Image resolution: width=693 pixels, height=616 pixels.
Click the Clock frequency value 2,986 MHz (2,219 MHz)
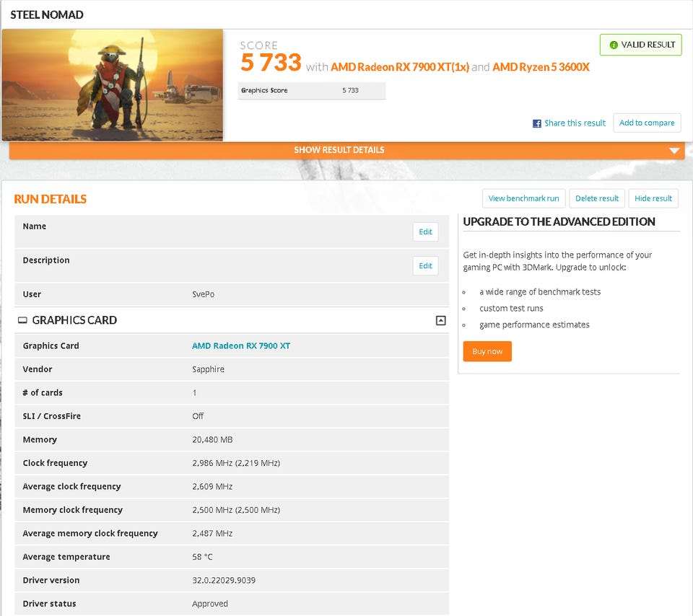pos(236,463)
